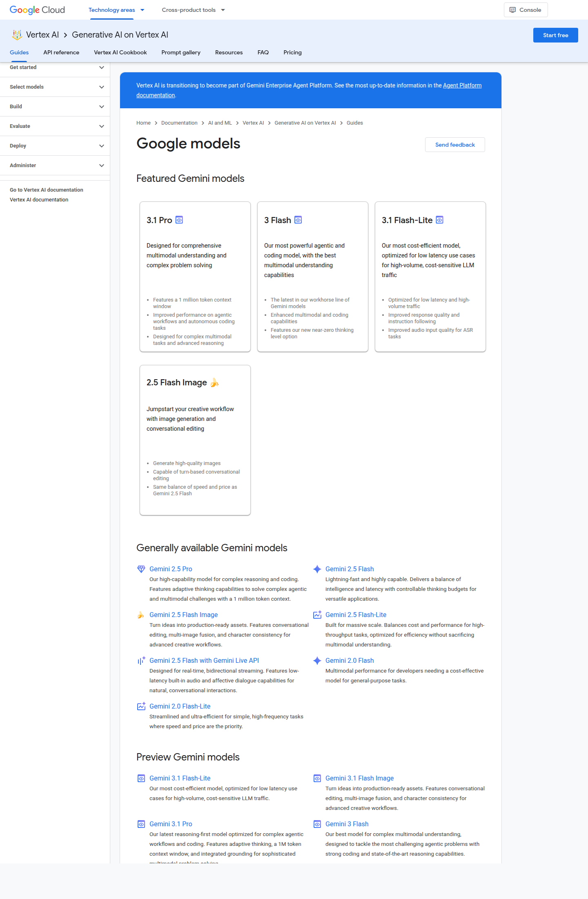Click preview icon beside 3.1 Flash-Lite card title

click(440, 220)
